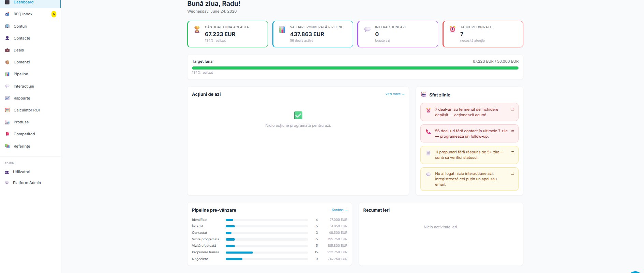Click the Conturi building icon

(x=7, y=26)
